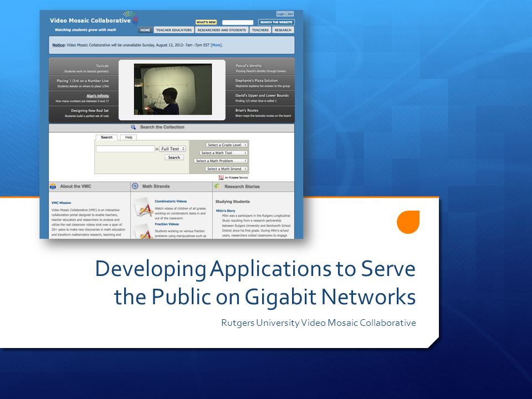Switch to the Help tab in search panel
The image size is (532, 399).
[129, 137]
